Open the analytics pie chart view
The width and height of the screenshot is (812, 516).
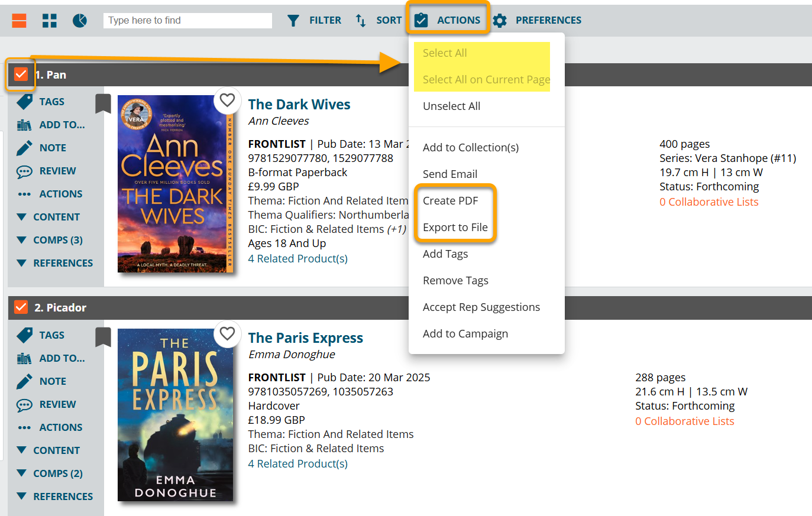(x=80, y=21)
